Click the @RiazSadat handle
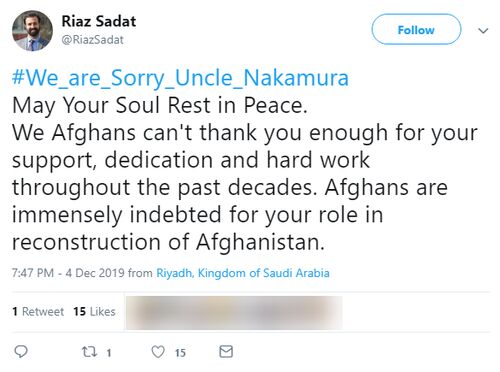Viewport: 500px width, 372px height. point(92,40)
